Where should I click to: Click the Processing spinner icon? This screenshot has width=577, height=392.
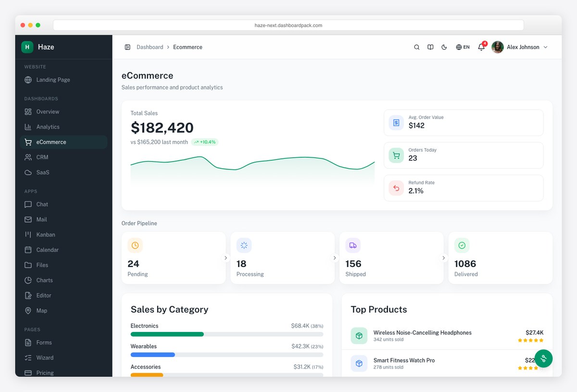tap(244, 245)
